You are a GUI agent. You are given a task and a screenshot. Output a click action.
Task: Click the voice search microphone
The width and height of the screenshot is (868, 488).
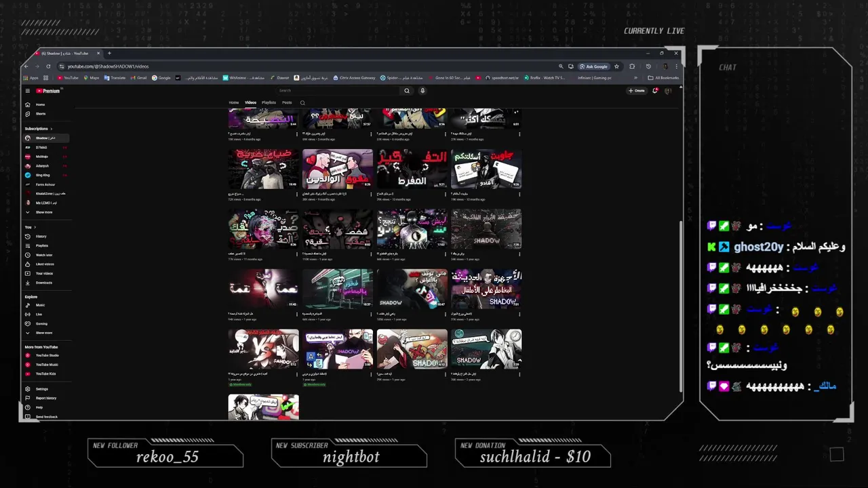tap(422, 91)
